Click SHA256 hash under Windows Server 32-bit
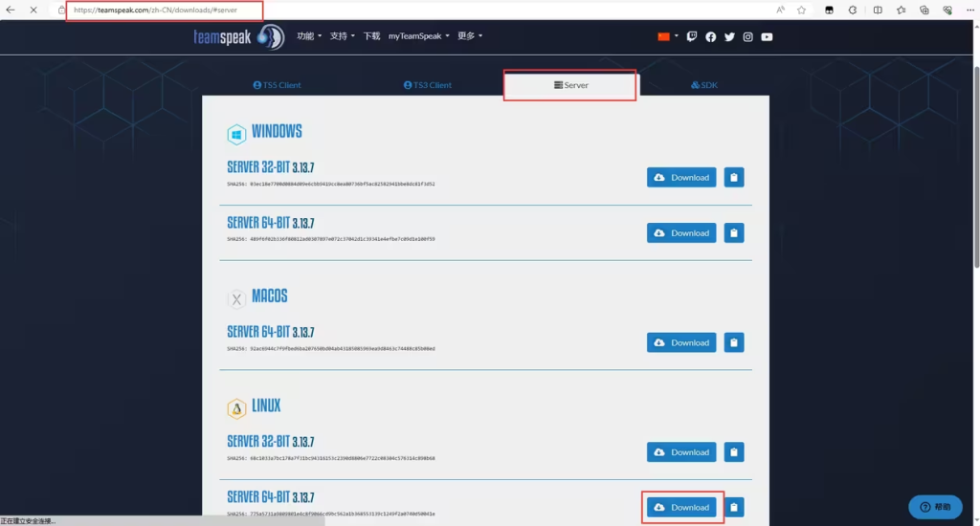 pyautogui.click(x=331, y=185)
